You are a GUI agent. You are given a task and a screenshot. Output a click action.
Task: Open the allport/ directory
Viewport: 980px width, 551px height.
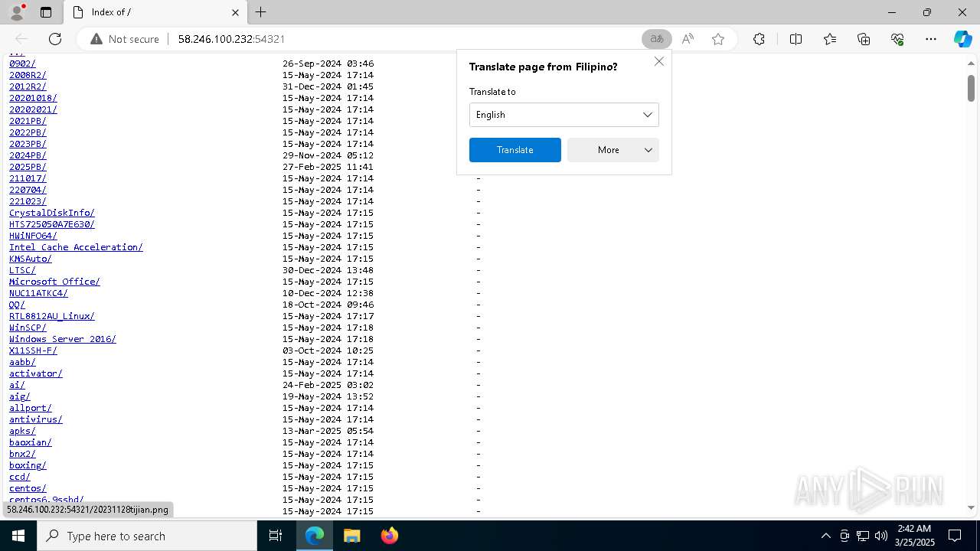[x=31, y=408]
